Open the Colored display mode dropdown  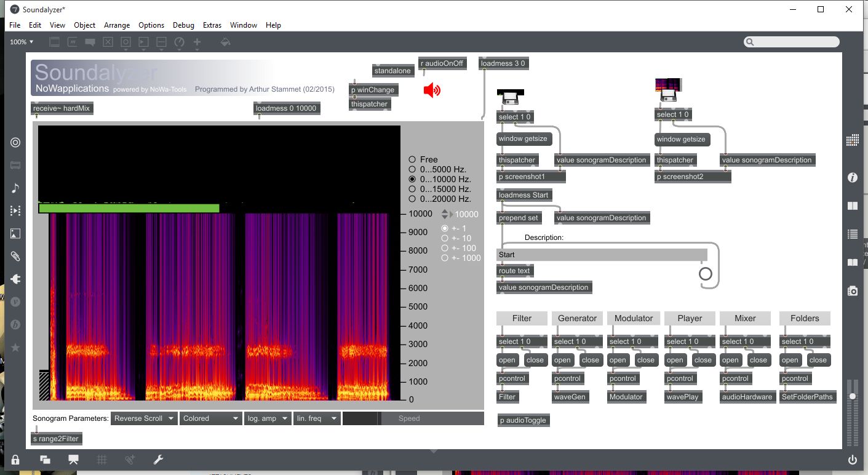coord(210,418)
